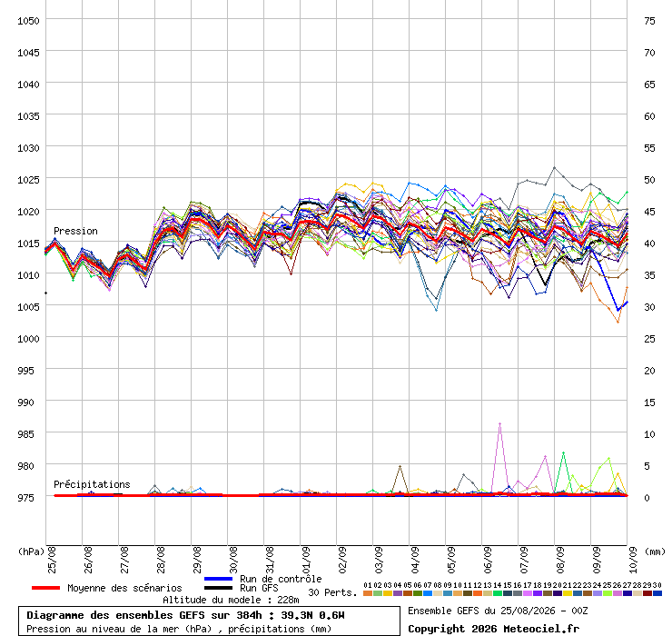Select perturbation 29 dark red swatch
Viewport: 672px width, 636px height.
(647, 593)
